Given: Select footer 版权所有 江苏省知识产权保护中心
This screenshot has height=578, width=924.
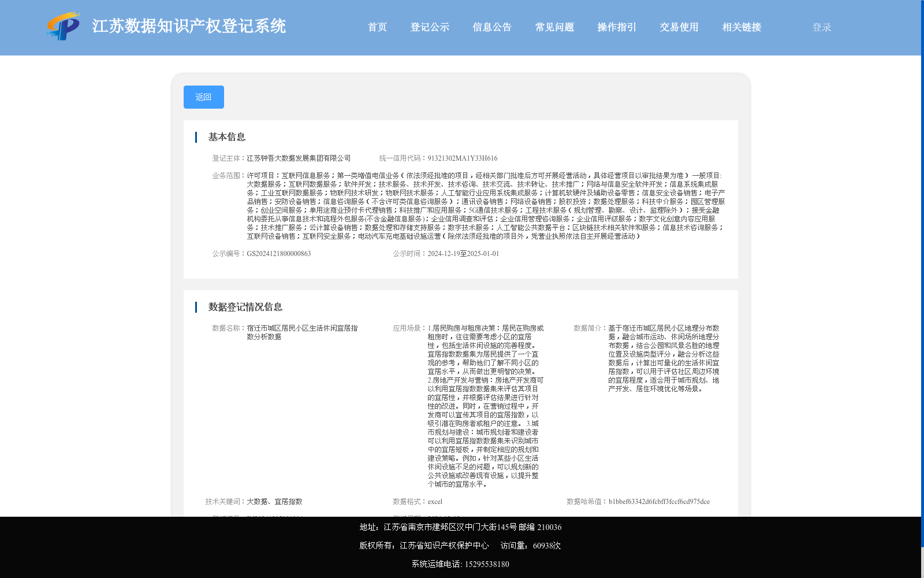Looking at the screenshot, I should pyautogui.click(x=424, y=546).
